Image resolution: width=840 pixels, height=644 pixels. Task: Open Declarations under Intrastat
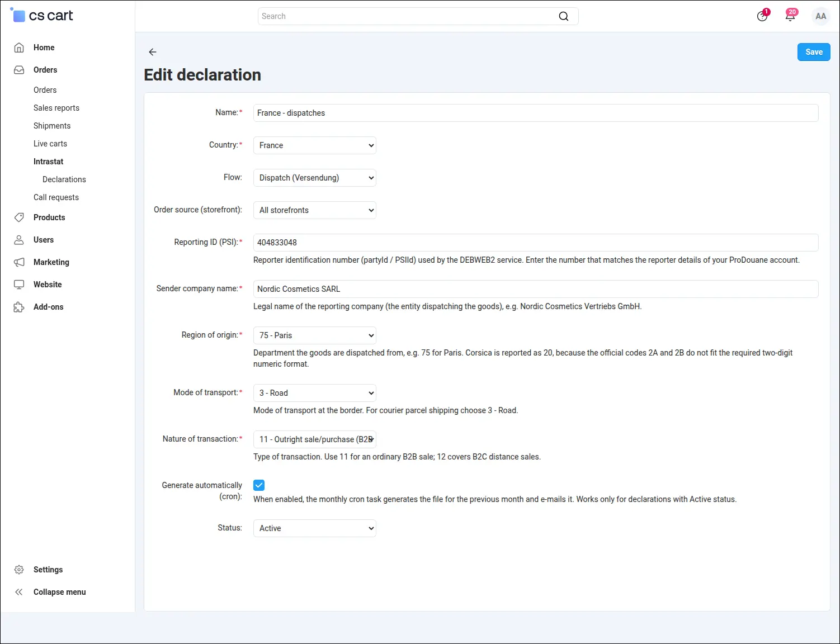click(64, 179)
